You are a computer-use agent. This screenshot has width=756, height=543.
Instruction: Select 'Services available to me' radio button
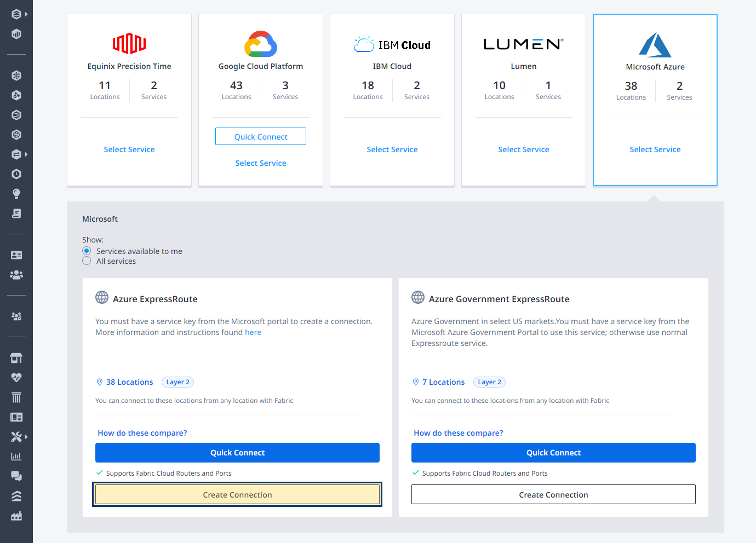87,251
